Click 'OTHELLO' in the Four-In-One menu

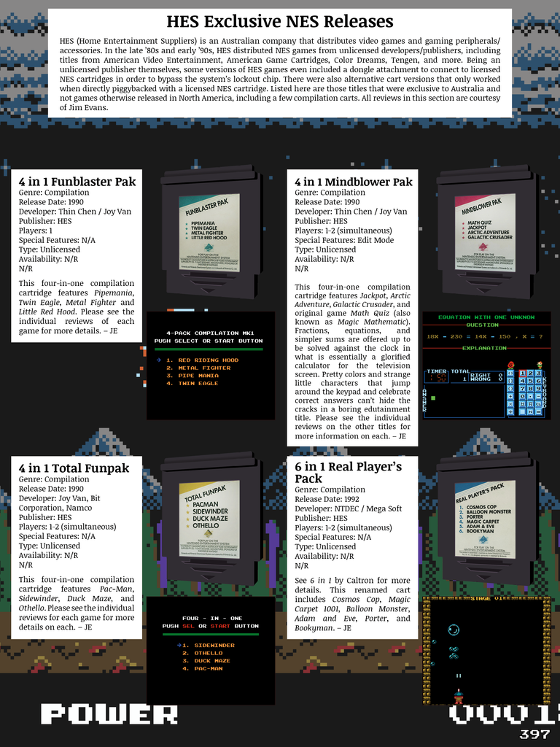[x=208, y=653]
